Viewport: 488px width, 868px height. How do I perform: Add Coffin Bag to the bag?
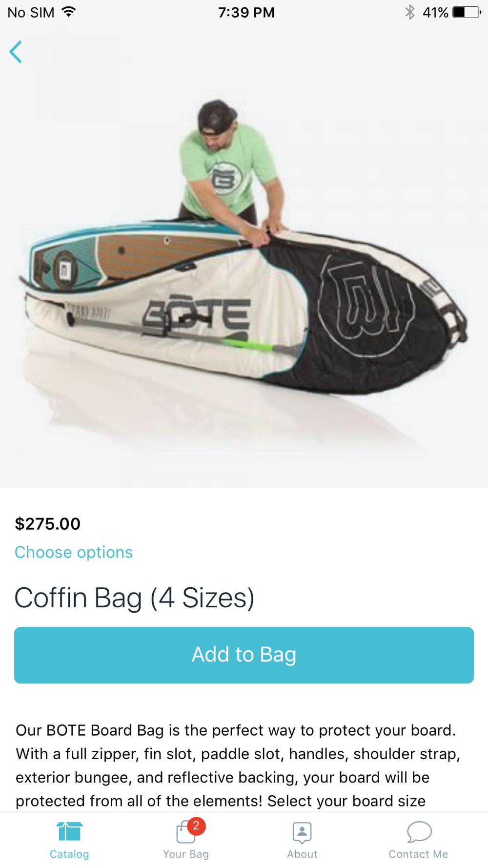click(244, 655)
